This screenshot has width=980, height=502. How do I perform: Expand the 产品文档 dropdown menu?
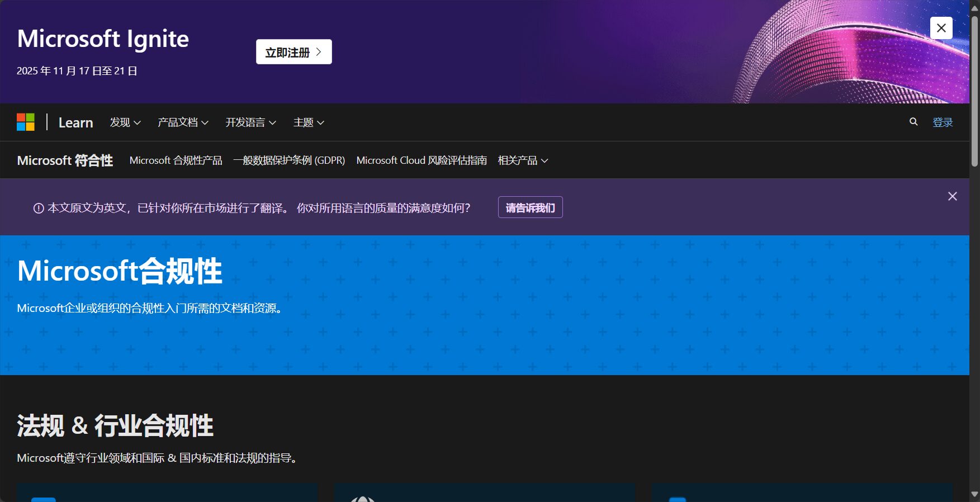[x=183, y=122]
